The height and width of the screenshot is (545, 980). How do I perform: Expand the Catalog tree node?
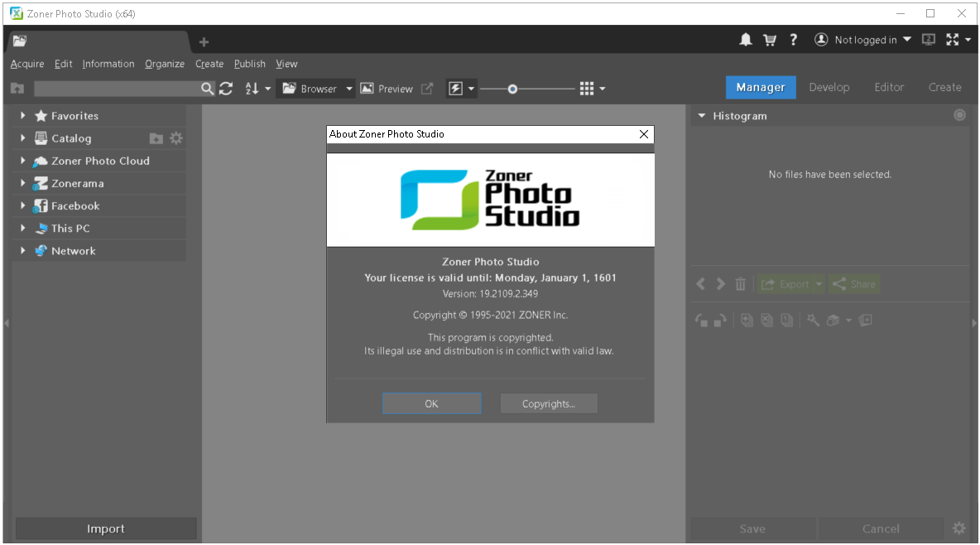pyautogui.click(x=23, y=137)
